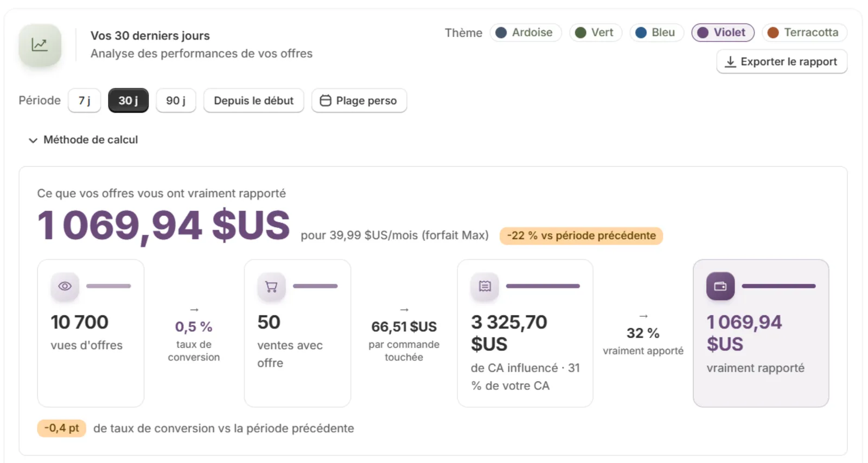The height and width of the screenshot is (463, 868).
Task: Click the Vos 30 derniers jours title
Action: click(150, 36)
